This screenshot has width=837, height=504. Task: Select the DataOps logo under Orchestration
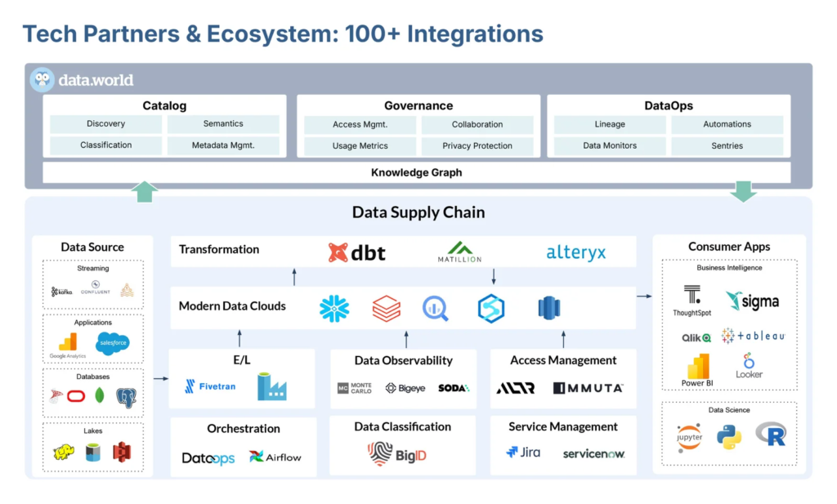(208, 457)
